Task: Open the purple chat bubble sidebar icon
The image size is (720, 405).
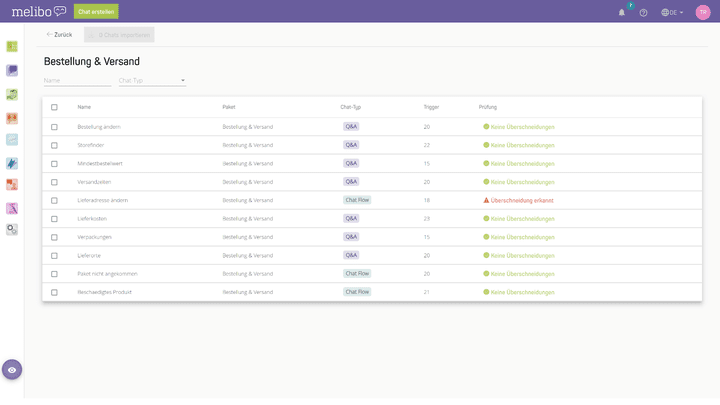Action: click(12, 70)
